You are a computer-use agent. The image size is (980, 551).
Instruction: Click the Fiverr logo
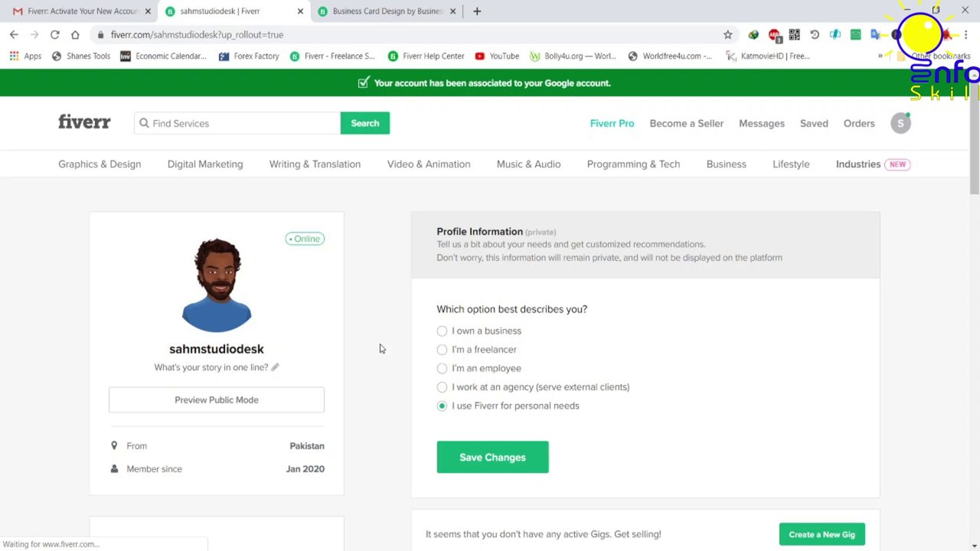tap(84, 122)
